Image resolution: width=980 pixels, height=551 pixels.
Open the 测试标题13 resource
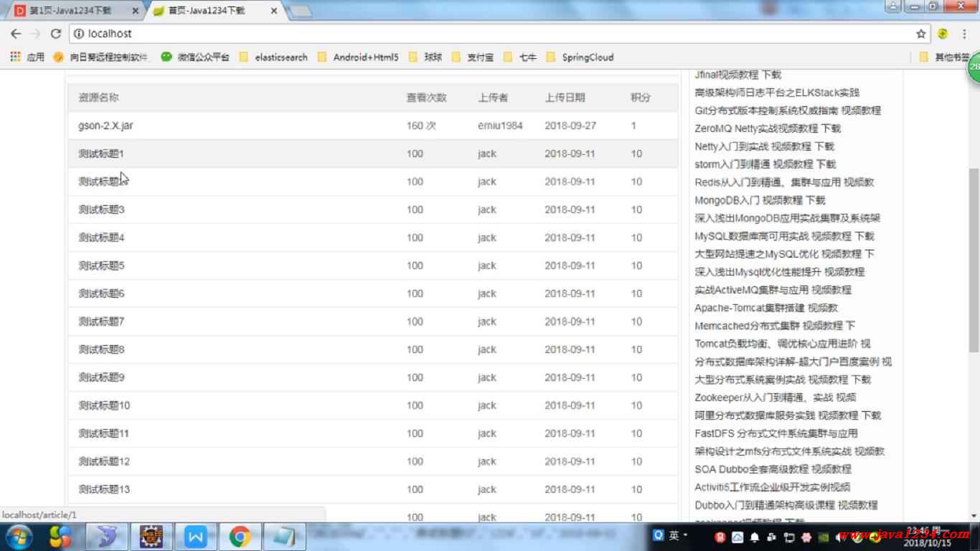point(104,489)
